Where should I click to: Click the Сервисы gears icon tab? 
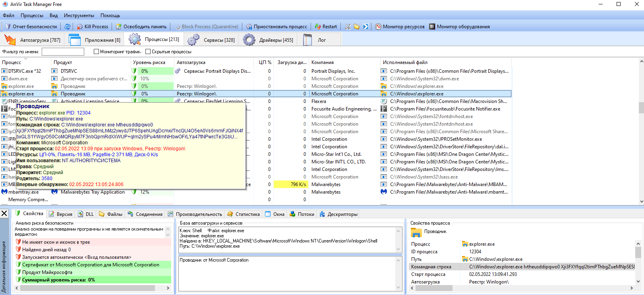[x=193, y=40]
